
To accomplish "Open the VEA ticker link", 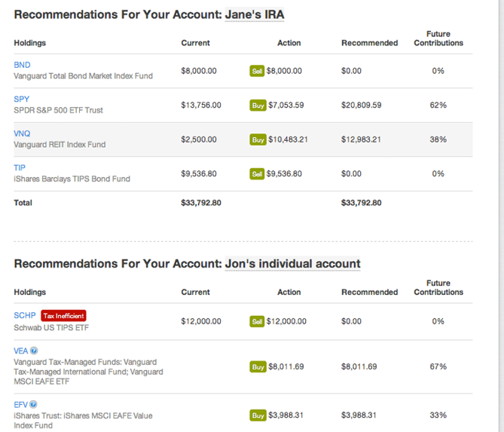I will coord(21,351).
